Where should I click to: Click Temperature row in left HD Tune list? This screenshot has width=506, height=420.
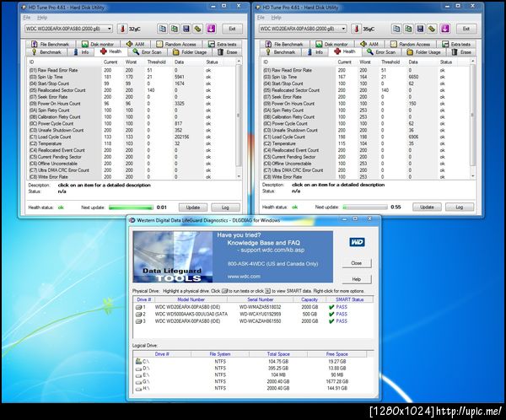[x=132, y=143]
